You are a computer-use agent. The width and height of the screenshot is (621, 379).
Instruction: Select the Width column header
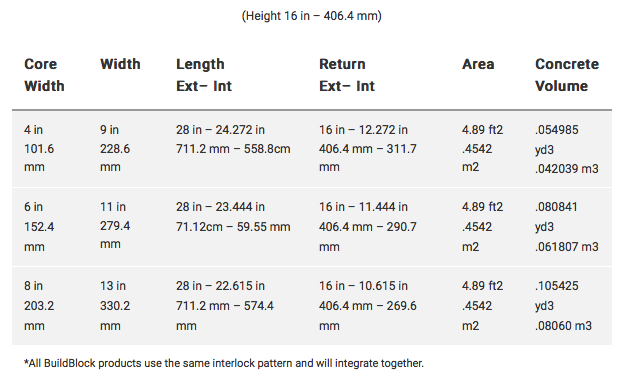[120, 64]
